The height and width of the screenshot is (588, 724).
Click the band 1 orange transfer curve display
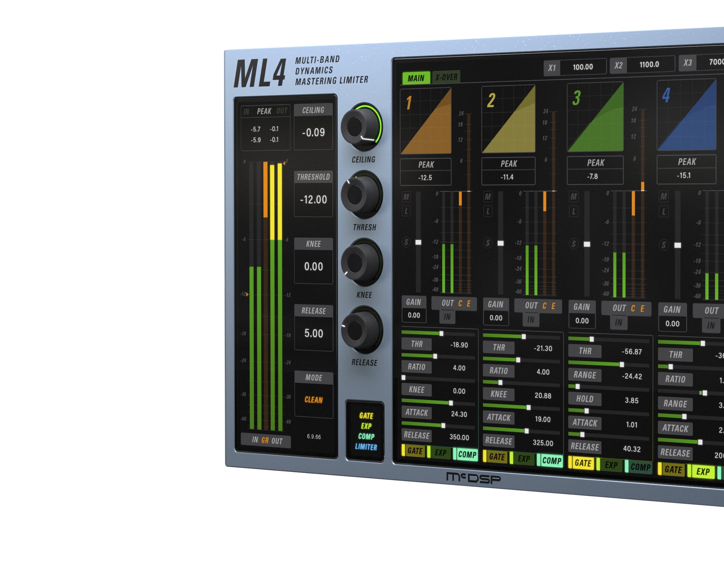[426, 121]
